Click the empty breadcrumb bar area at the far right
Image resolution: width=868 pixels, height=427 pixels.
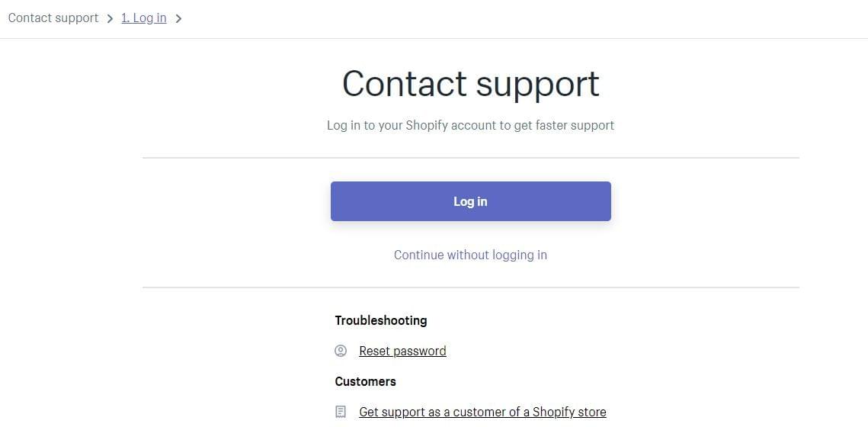coord(719,19)
